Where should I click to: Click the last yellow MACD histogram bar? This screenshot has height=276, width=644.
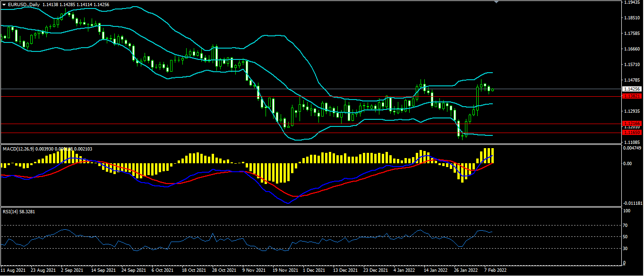coord(492,157)
